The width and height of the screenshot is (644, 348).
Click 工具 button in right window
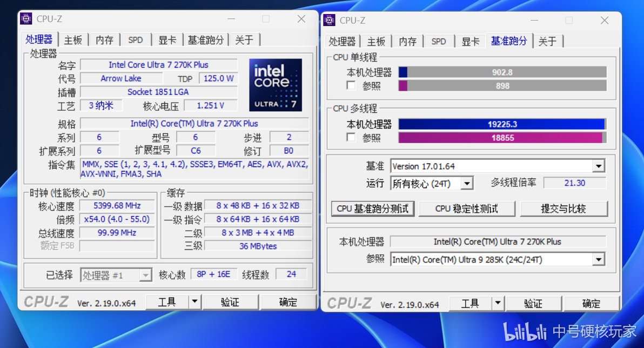(470, 304)
